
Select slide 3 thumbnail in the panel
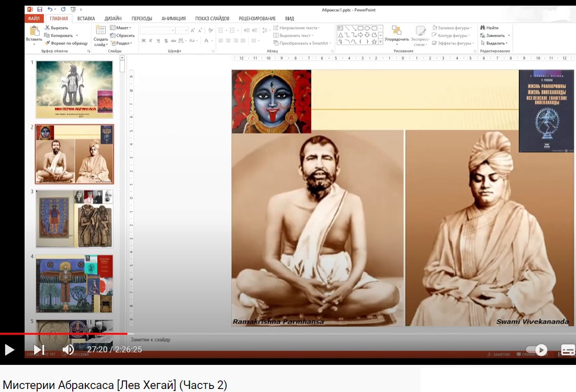[75, 219]
